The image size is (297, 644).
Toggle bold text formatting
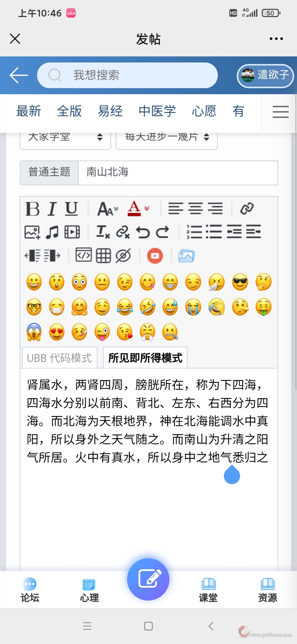(33, 209)
